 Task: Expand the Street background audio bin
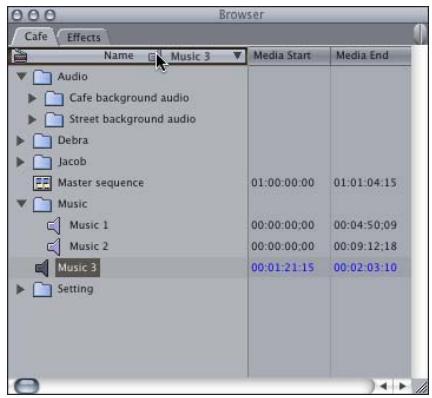32,119
